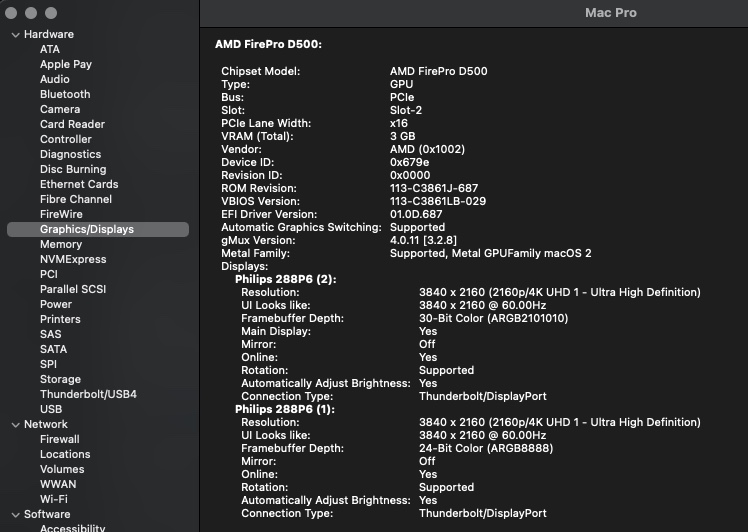Screen dimensions: 748x532
Task: Click the AMD FirePro D500 heading
Action: tap(268, 44)
